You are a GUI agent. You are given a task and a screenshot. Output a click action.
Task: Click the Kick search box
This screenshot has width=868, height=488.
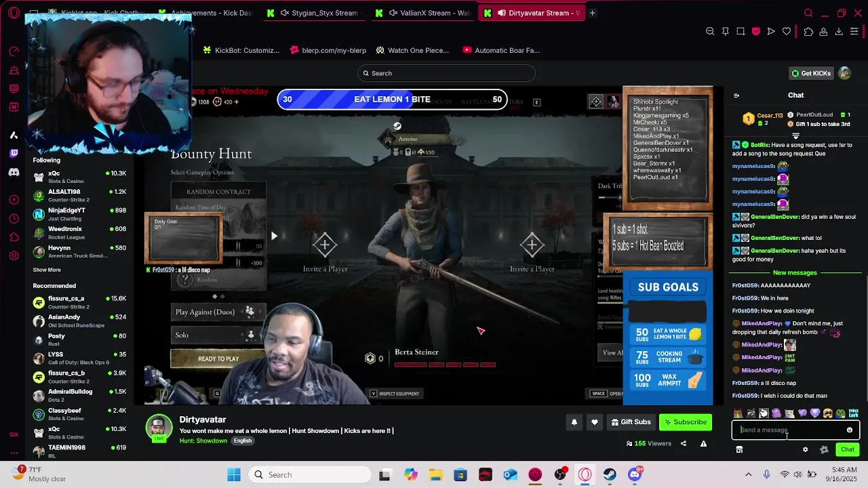tap(446, 73)
